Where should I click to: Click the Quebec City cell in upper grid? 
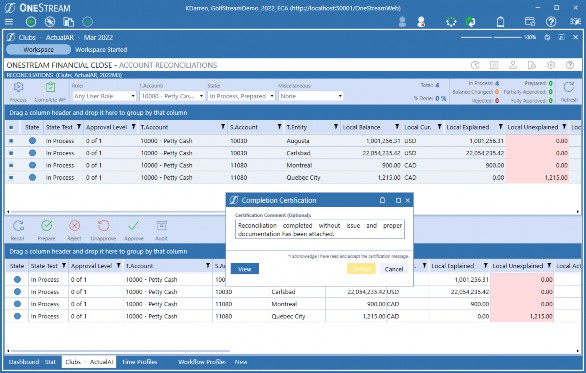pyautogui.click(x=303, y=178)
